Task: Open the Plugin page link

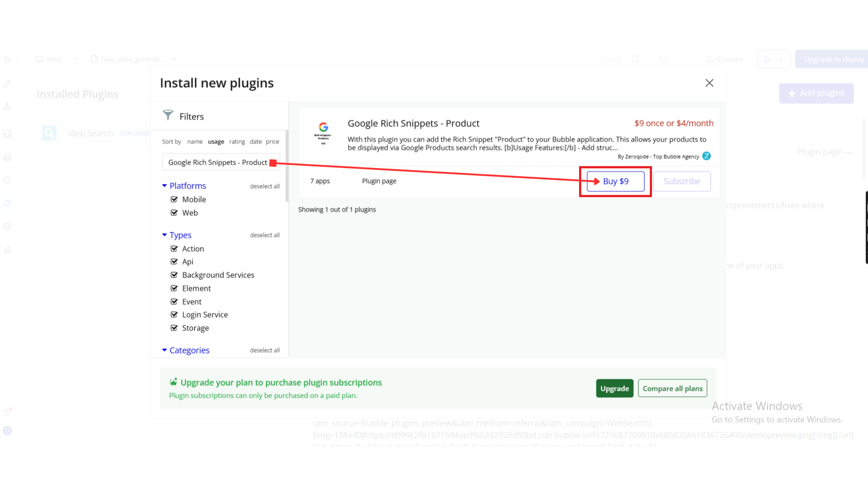Action: [379, 181]
